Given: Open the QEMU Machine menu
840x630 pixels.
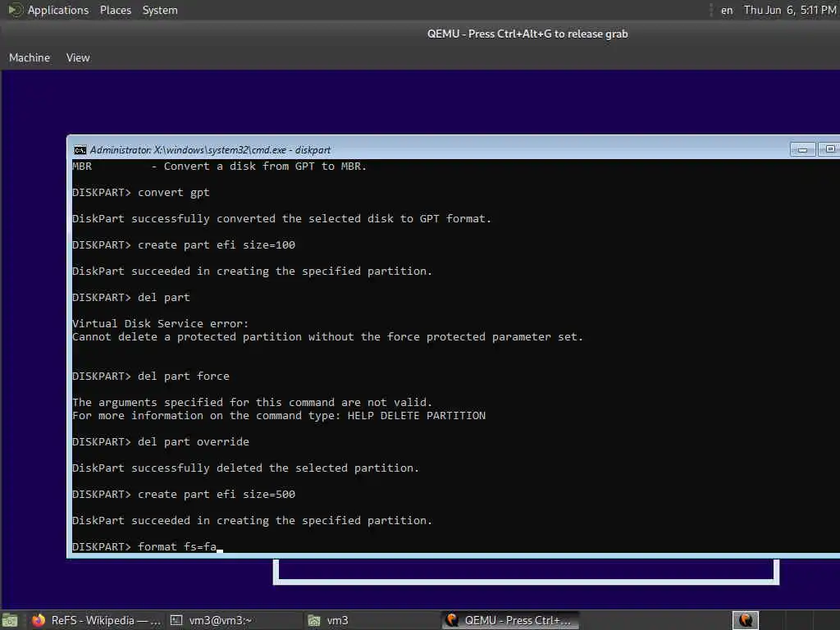Looking at the screenshot, I should [x=30, y=57].
